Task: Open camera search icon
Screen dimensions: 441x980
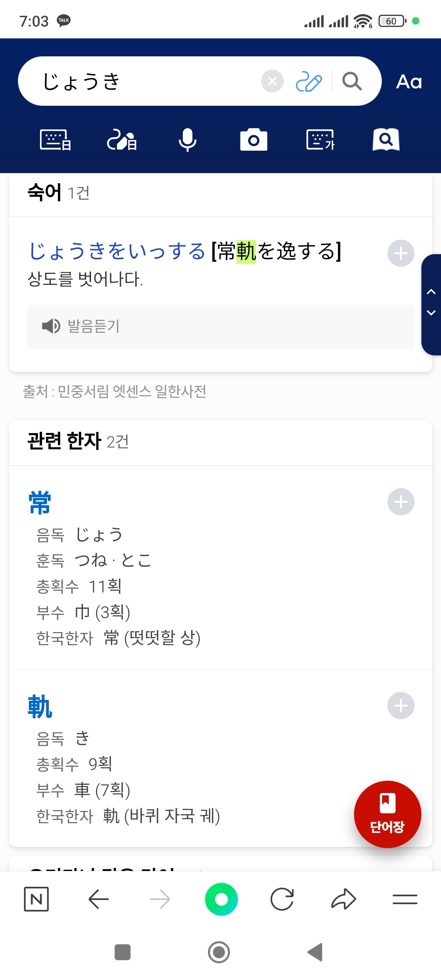Action: pyautogui.click(x=254, y=140)
